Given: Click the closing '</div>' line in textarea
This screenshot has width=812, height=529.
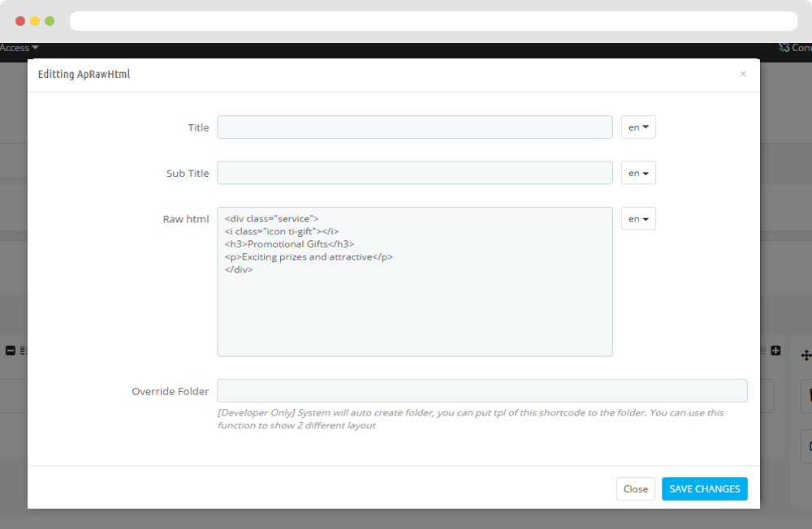Looking at the screenshot, I should (239, 269).
